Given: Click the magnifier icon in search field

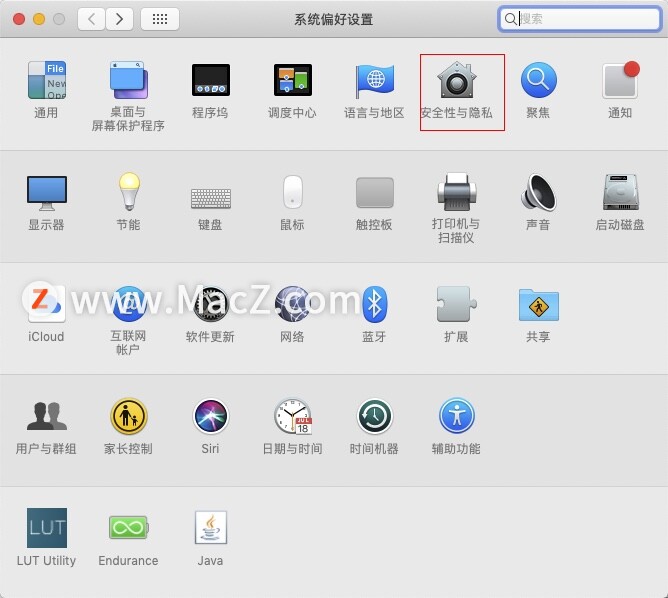Looking at the screenshot, I should tap(510, 19).
